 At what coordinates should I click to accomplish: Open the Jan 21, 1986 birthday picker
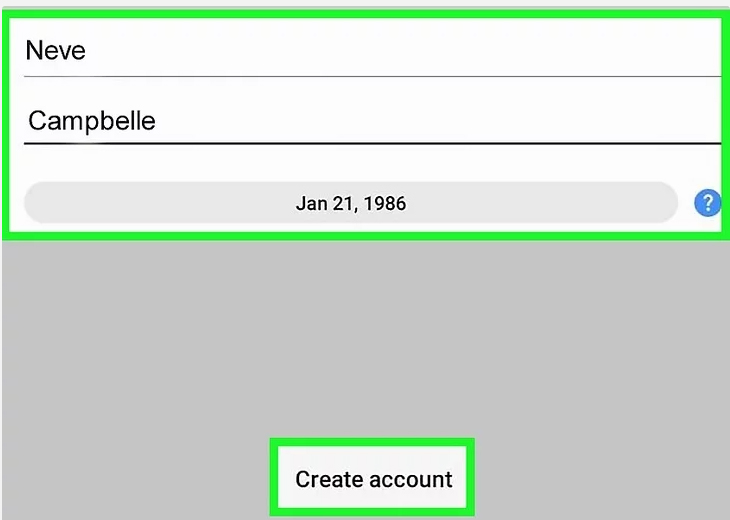tap(351, 203)
